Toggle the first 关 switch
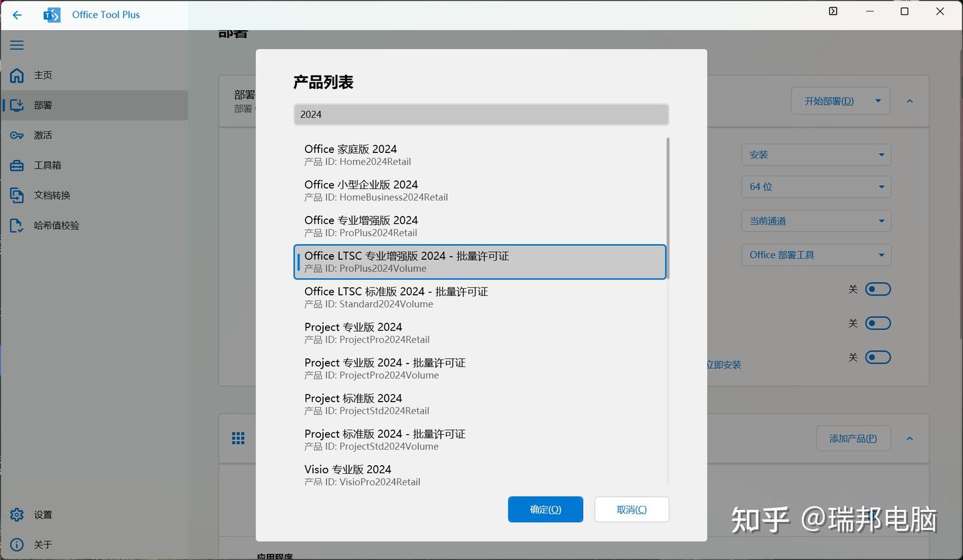 pos(877,289)
